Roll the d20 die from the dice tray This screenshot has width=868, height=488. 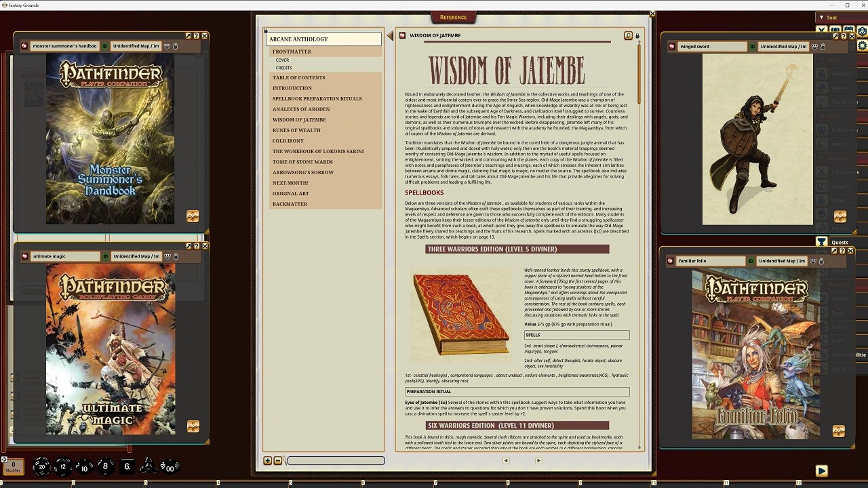(42, 467)
